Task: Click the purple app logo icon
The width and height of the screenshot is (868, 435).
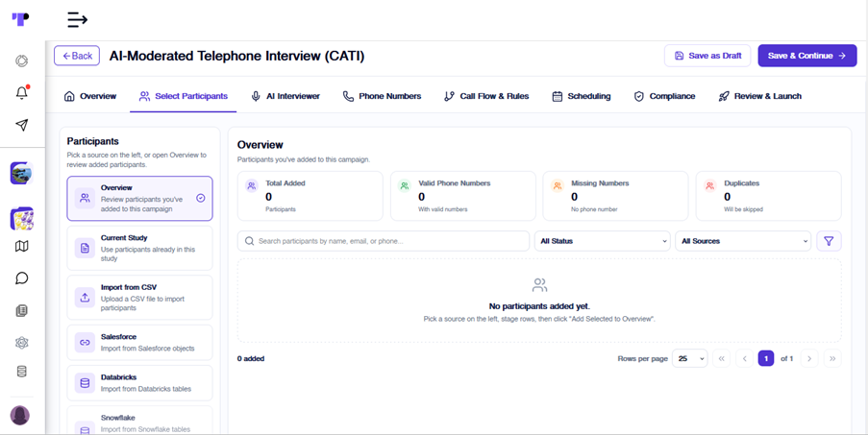Action: click(20, 19)
